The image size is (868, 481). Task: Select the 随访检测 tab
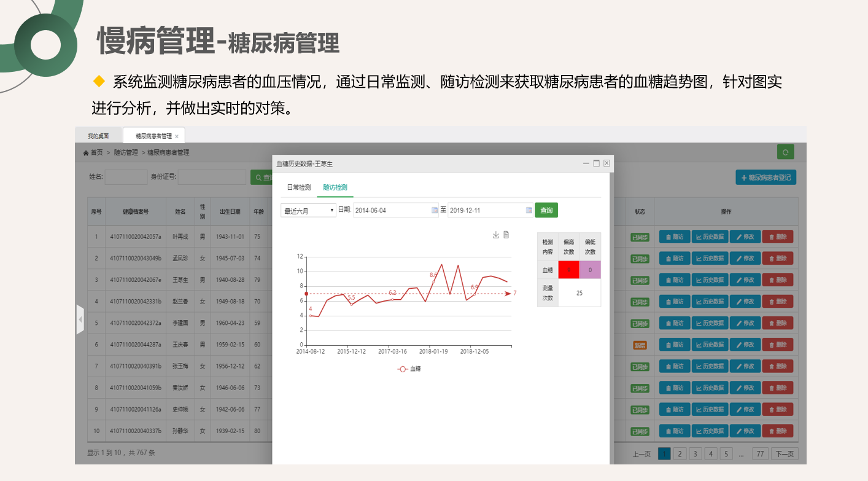(335, 187)
